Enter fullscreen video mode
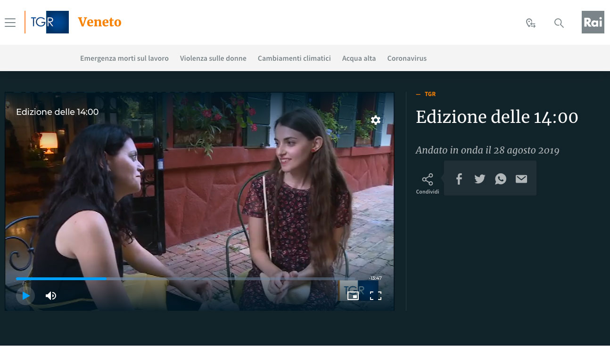The width and height of the screenshot is (610, 364). click(x=376, y=296)
